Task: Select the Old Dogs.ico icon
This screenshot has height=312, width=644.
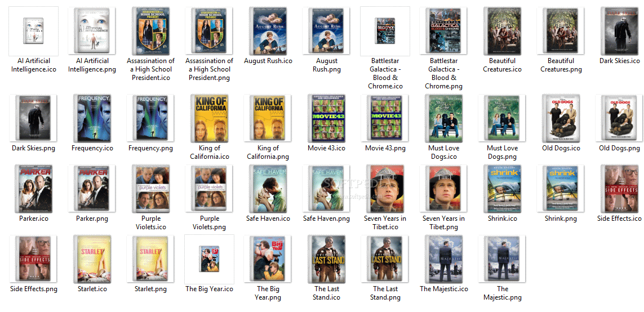Action: point(561,118)
